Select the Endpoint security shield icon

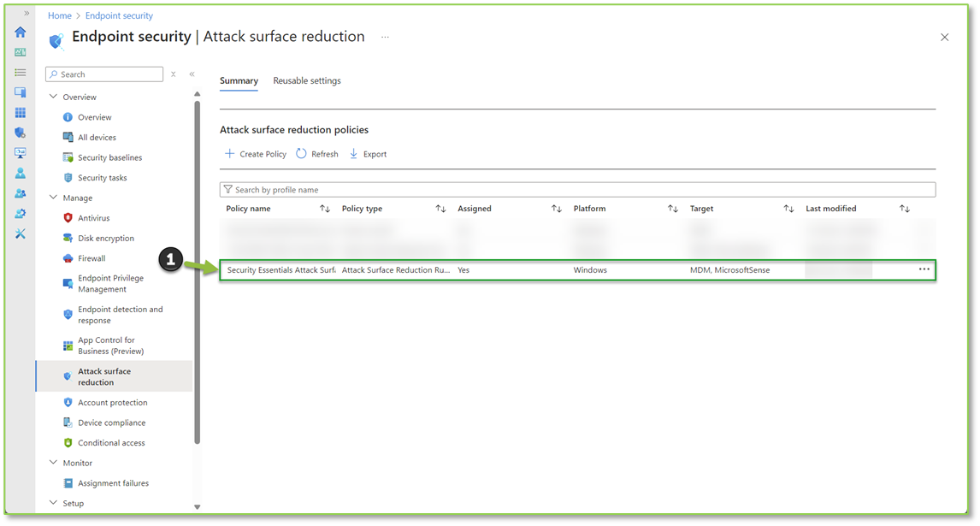(20, 133)
